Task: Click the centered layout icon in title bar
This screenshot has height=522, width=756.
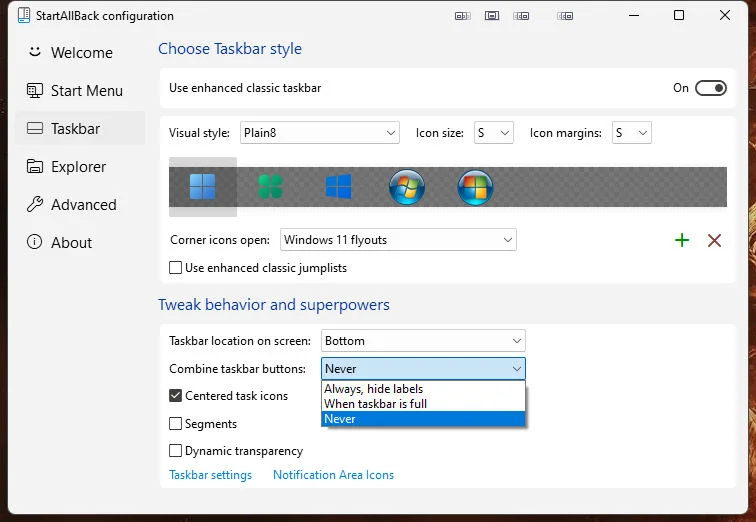Action: point(492,16)
